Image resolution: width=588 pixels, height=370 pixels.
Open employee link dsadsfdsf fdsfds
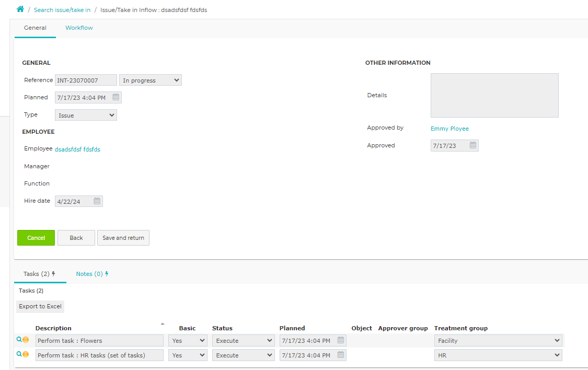78,149
